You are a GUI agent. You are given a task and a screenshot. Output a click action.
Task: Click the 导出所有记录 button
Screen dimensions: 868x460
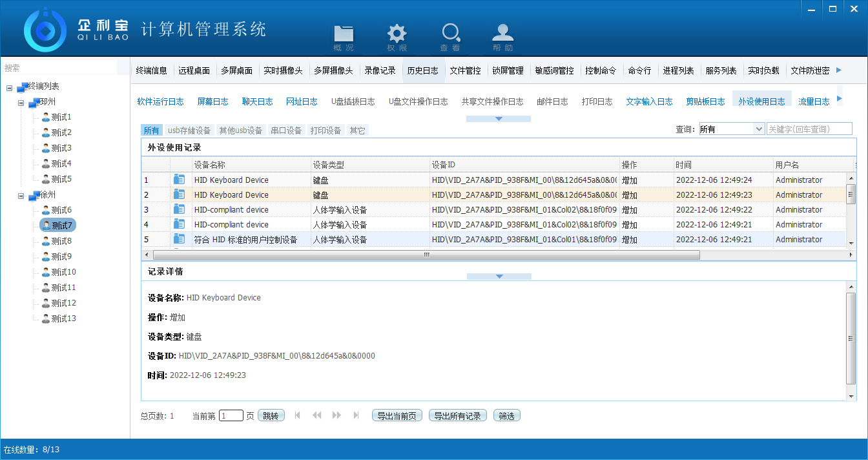point(457,415)
